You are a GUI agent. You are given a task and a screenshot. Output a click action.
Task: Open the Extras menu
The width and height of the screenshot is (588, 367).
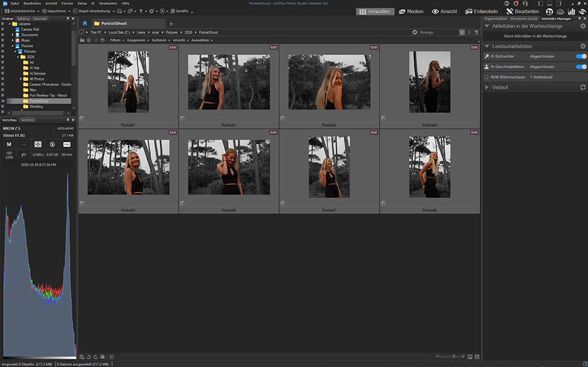[82, 3]
